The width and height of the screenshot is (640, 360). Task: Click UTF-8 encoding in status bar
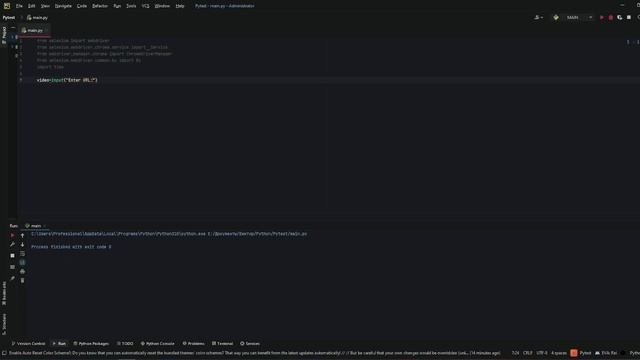542,353
